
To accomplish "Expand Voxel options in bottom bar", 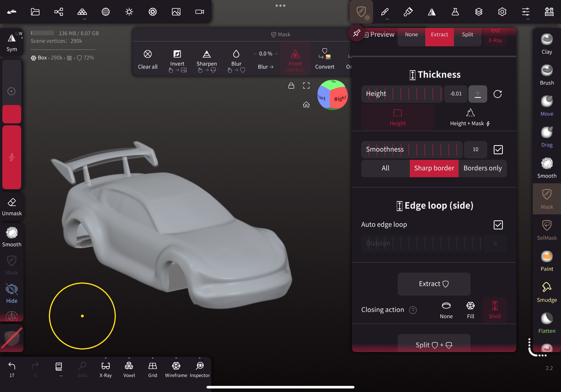I will click(129, 358).
